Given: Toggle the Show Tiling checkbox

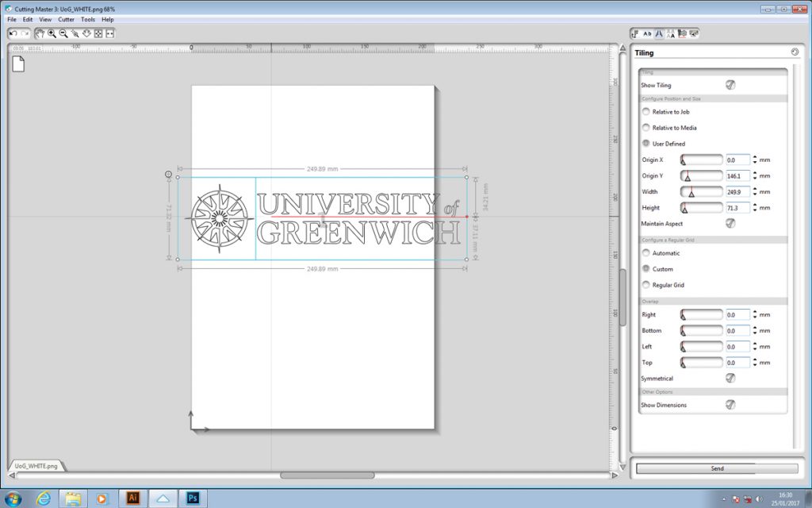Looking at the screenshot, I should 730,85.
